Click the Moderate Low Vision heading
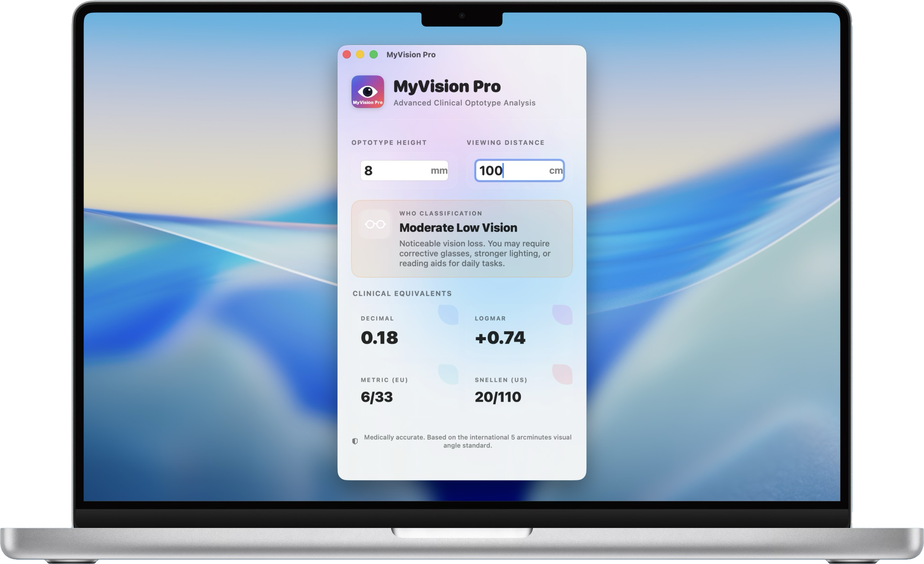The image size is (924, 564). [458, 227]
